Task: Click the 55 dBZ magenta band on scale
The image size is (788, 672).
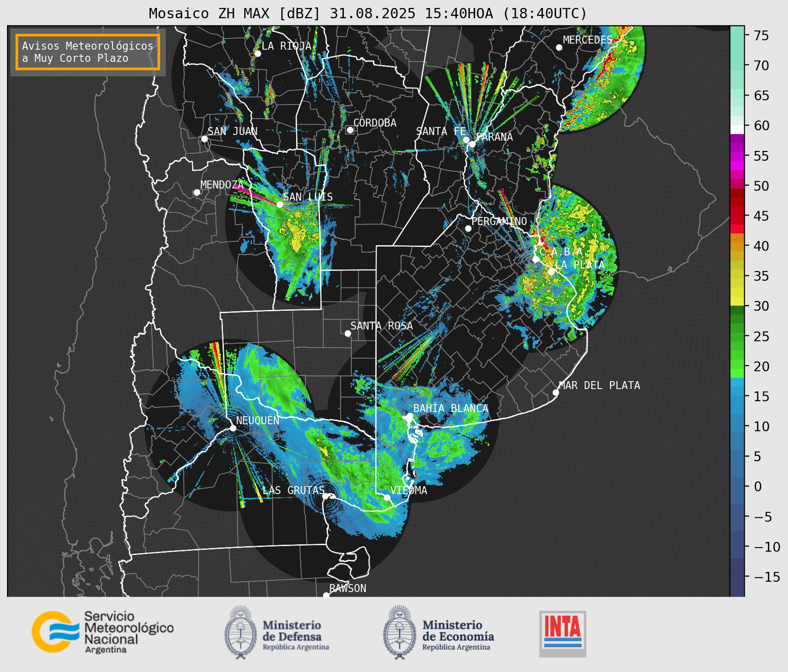Action: 737,156
